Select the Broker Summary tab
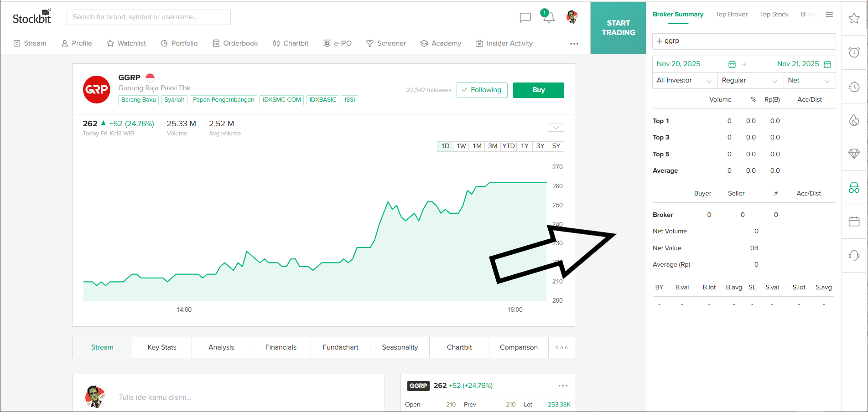Screen dimensions: 868x412 click(x=678, y=15)
